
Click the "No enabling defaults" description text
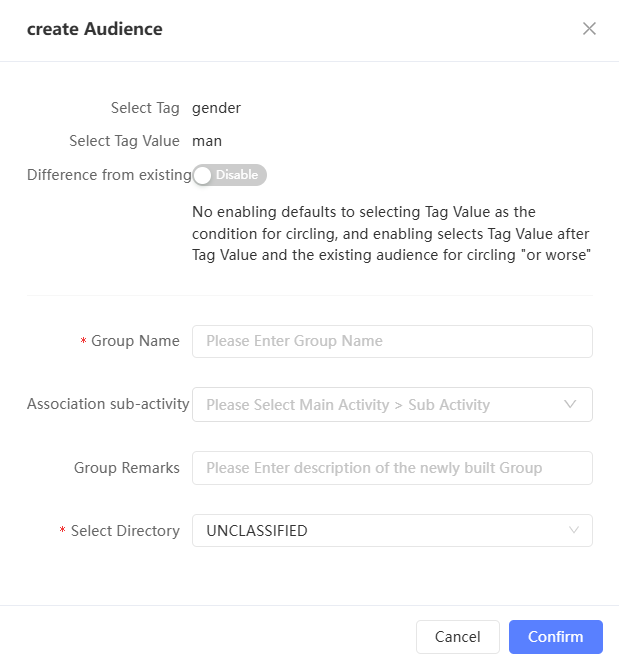pos(390,234)
